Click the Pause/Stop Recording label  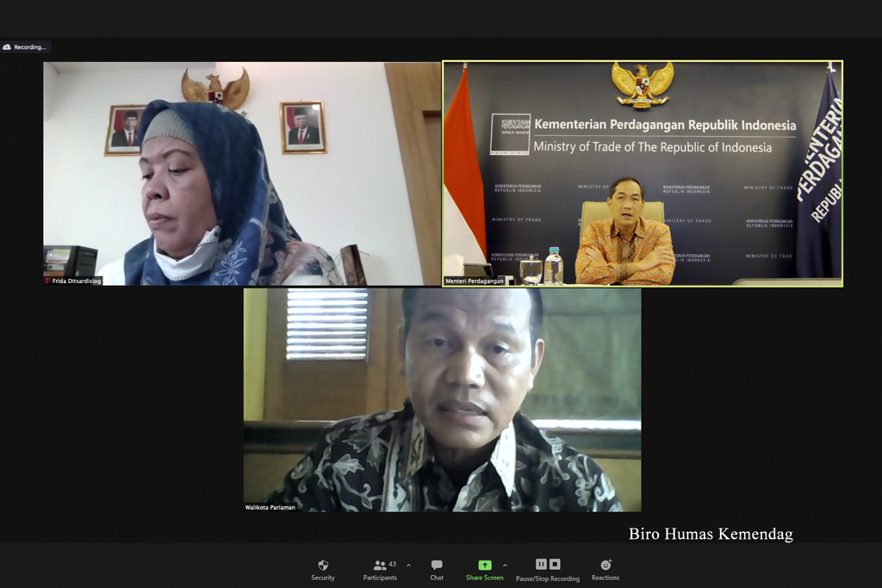pos(548,579)
